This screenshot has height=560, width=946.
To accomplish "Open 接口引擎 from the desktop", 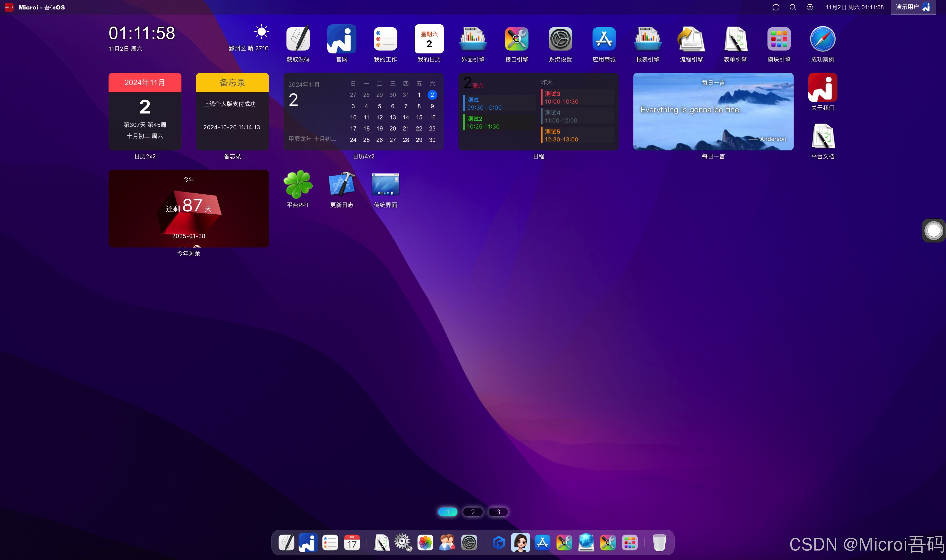I will click(516, 39).
